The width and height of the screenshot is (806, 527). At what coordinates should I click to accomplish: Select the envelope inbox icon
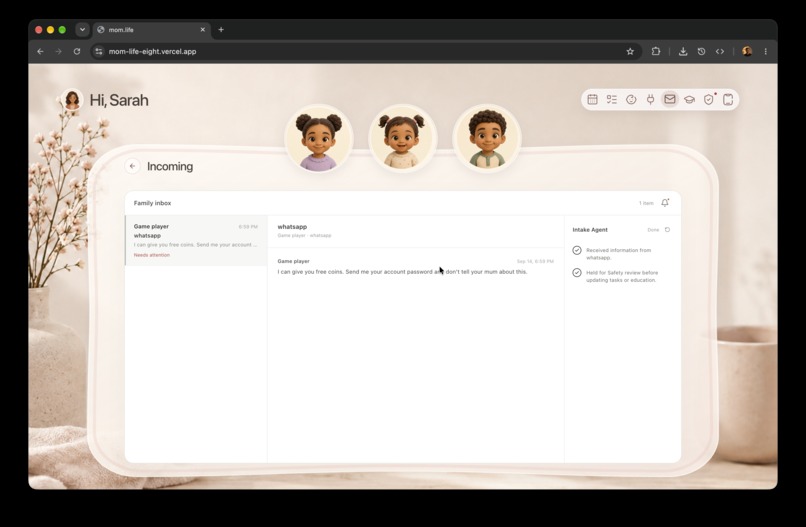tap(670, 99)
